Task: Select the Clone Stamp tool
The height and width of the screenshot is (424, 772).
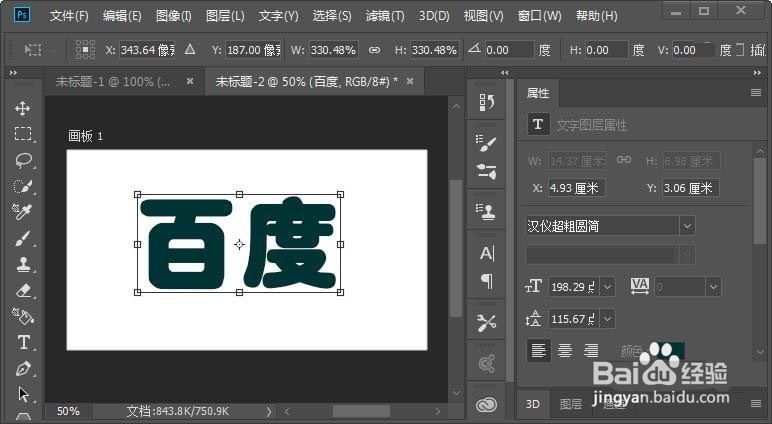Action: tap(23, 264)
